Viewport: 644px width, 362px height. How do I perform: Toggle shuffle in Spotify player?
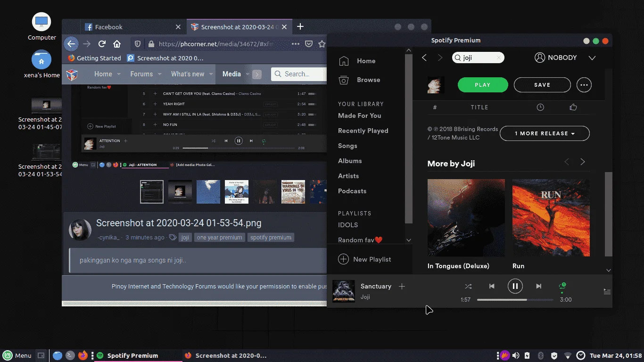(x=468, y=286)
